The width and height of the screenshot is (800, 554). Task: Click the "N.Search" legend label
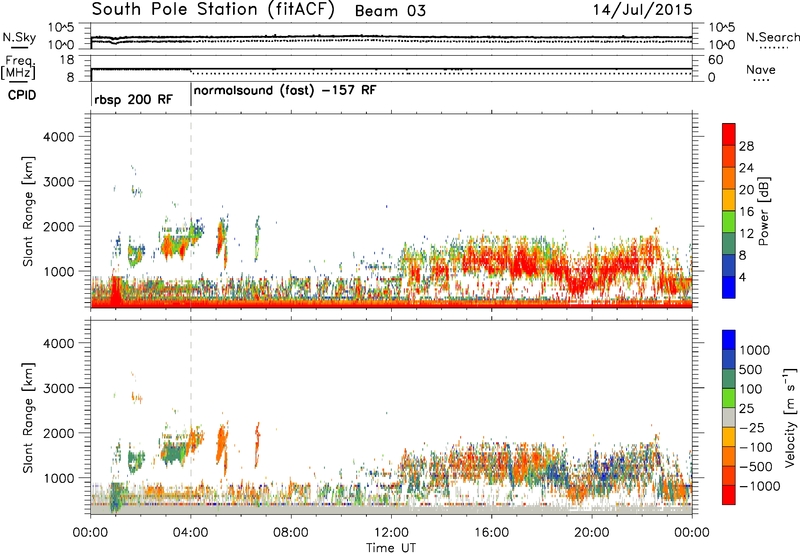pyautogui.click(x=772, y=37)
